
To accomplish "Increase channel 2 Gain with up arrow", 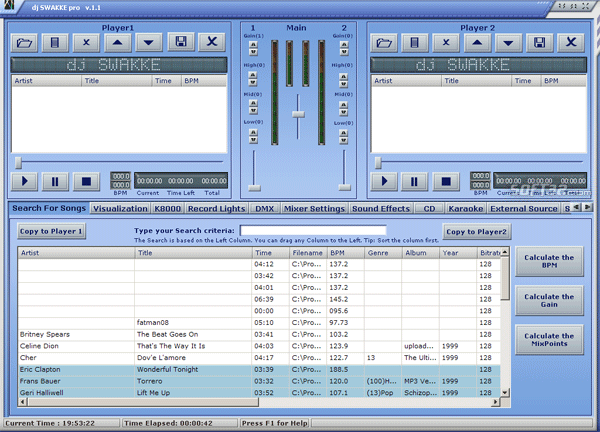I will click(344, 44).
